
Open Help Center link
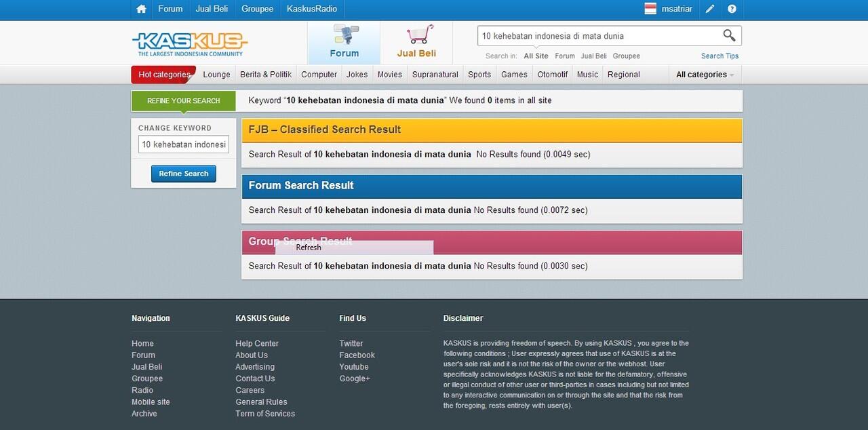257,344
